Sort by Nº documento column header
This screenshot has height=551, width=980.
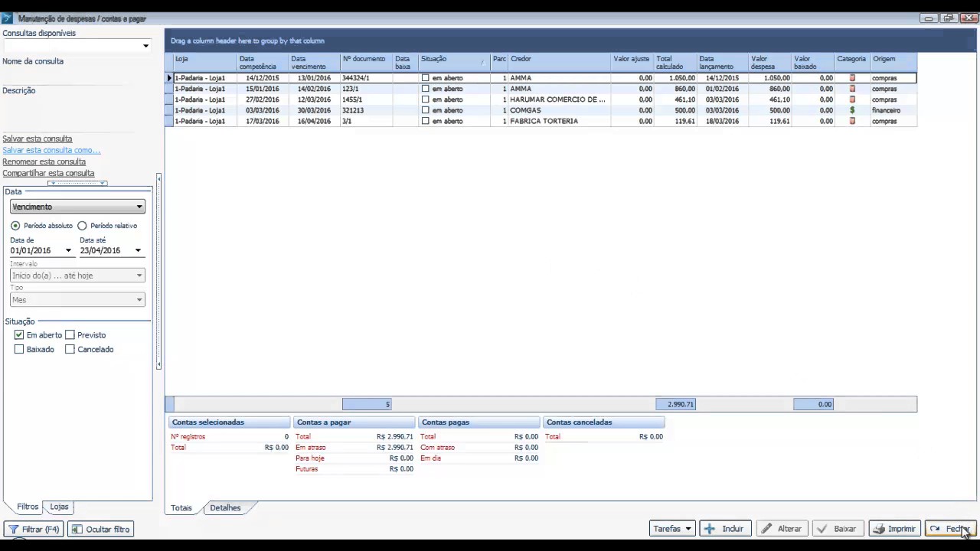[366, 63]
